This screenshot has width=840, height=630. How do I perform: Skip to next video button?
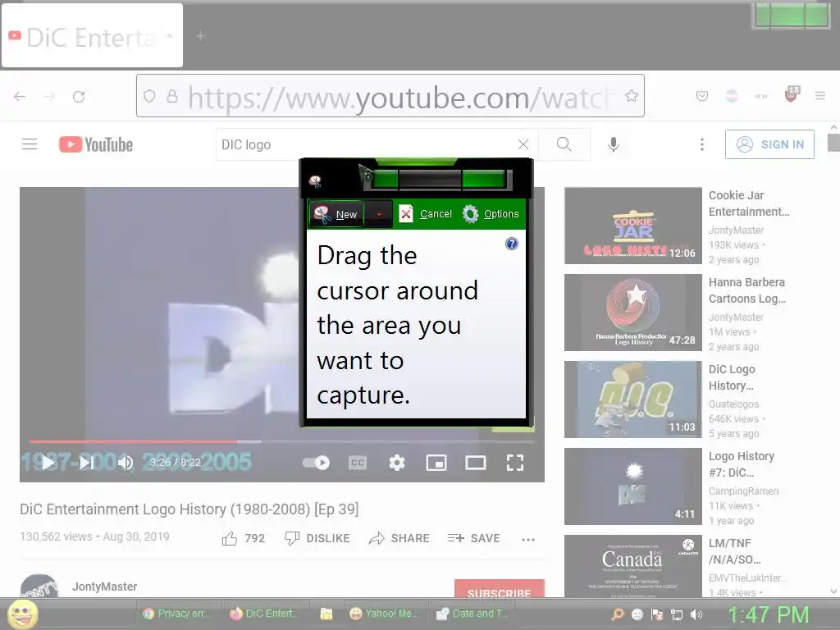[x=87, y=463]
